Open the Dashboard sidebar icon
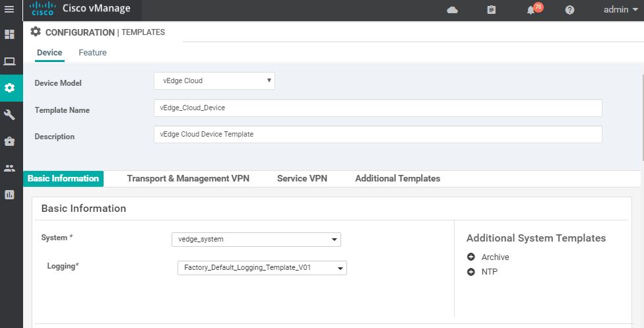The height and width of the screenshot is (328, 644). pos(9,34)
